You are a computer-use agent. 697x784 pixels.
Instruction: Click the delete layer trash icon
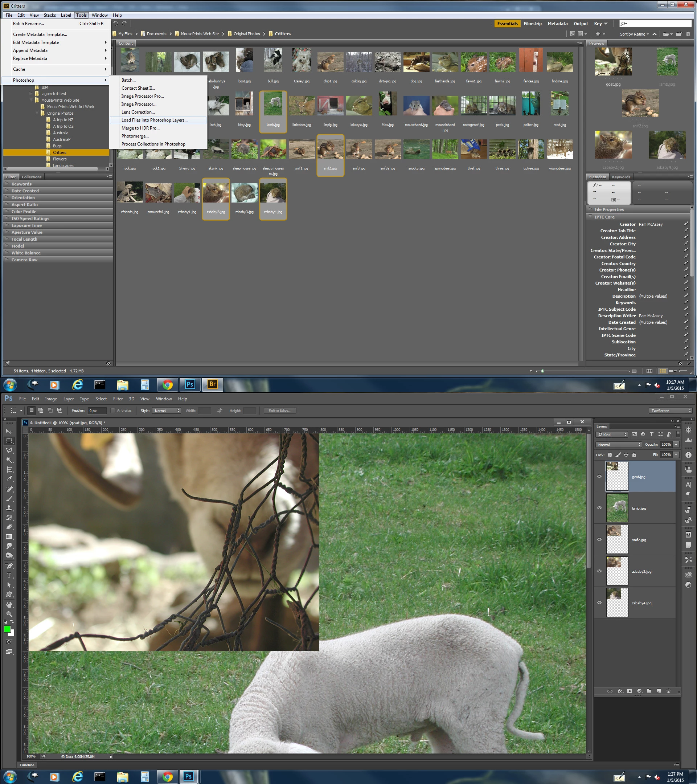668,691
